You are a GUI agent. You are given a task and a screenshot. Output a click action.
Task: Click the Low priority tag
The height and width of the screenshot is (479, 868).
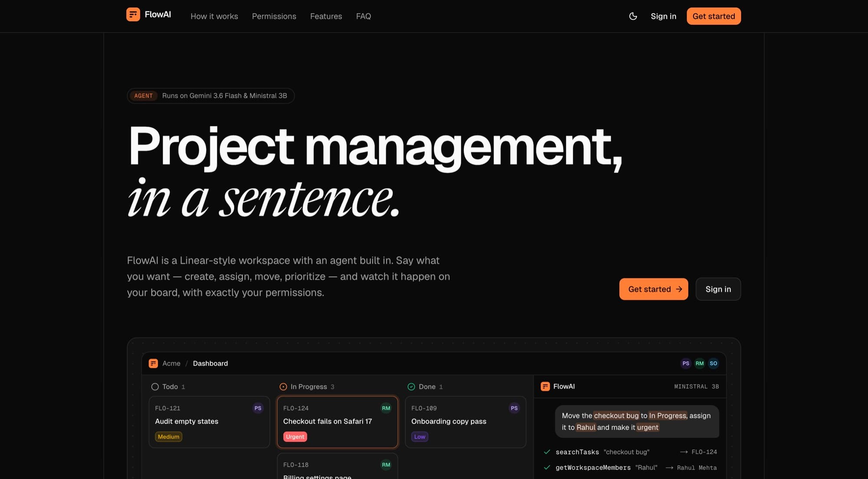[420, 436]
